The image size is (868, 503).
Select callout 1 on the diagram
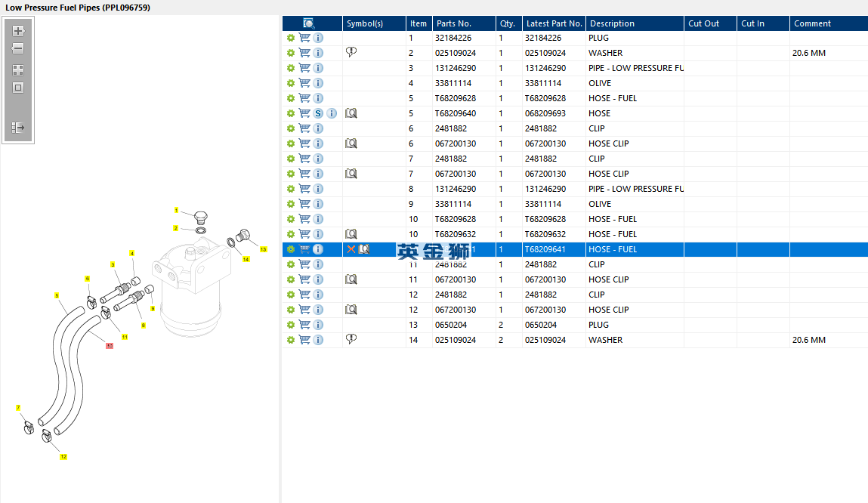(x=177, y=210)
